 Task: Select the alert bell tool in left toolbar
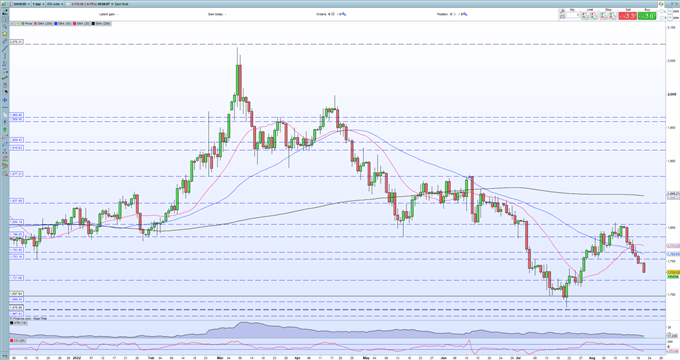[5, 34]
